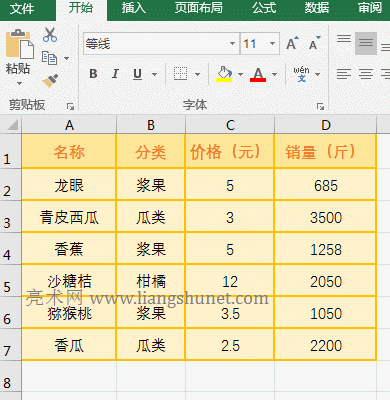This screenshot has height=400, width=390.
Task: Select the cell containing 香瓜
Action: (69, 344)
